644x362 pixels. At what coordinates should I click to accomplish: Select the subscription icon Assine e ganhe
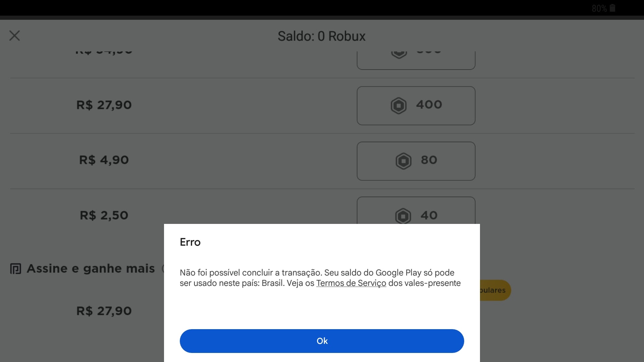[x=15, y=267]
